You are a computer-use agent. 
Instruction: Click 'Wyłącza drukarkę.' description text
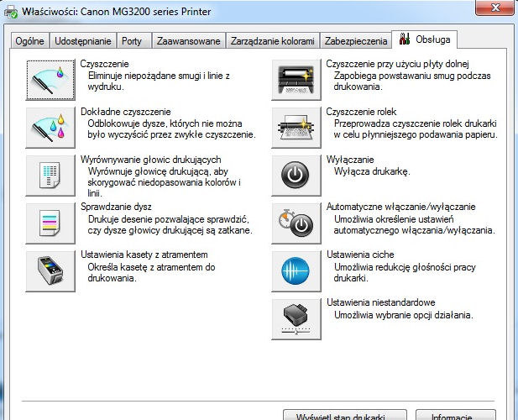click(372, 171)
